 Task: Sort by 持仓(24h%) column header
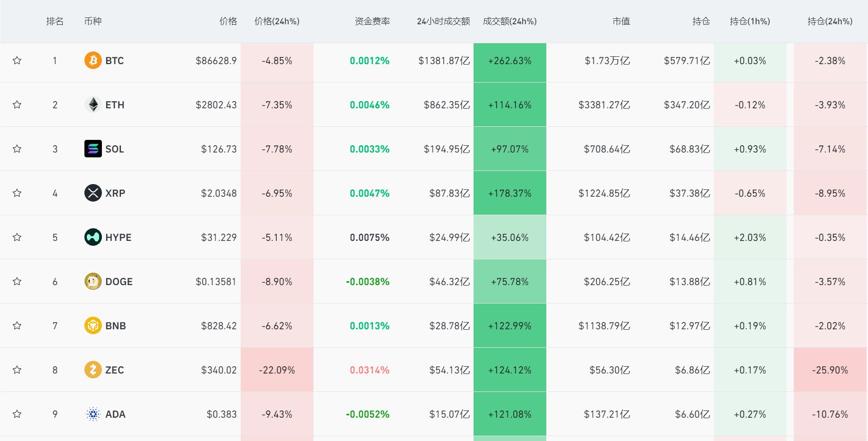pyautogui.click(x=830, y=21)
